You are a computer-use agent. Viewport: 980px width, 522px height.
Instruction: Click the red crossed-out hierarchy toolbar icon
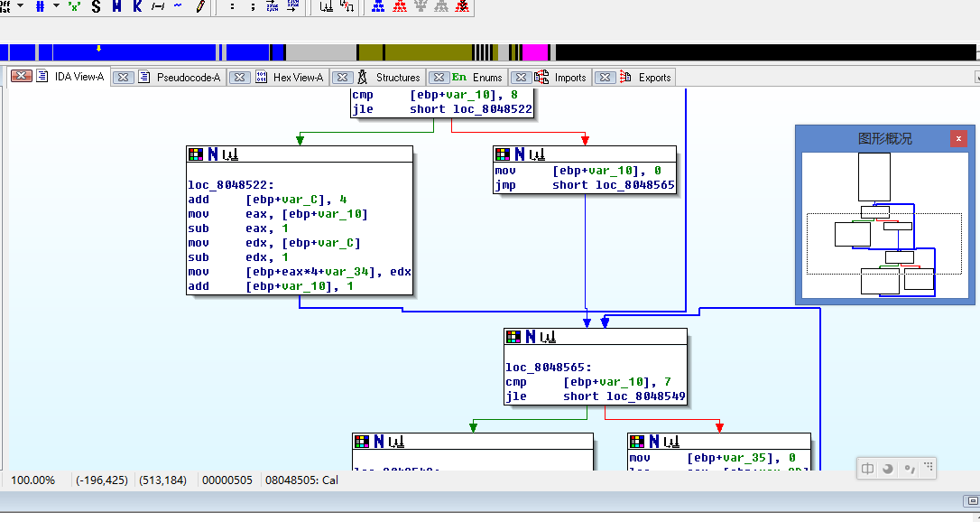pyautogui.click(x=463, y=6)
